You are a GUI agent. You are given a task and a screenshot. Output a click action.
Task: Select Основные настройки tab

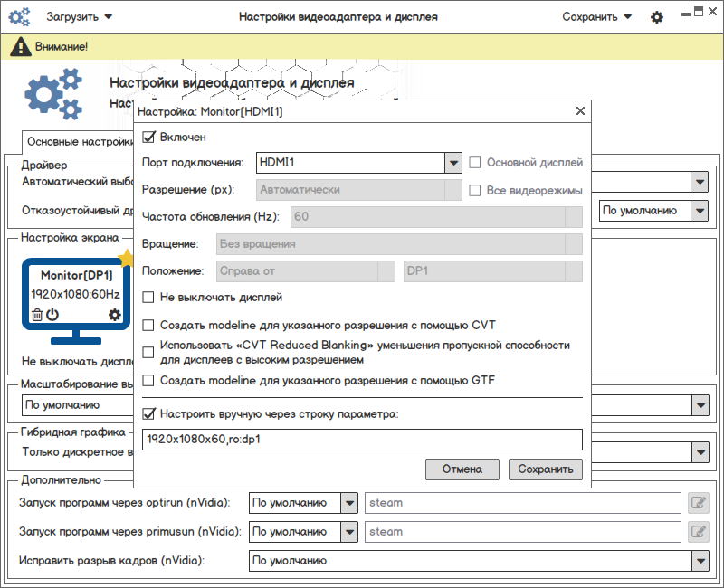(78, 141)
